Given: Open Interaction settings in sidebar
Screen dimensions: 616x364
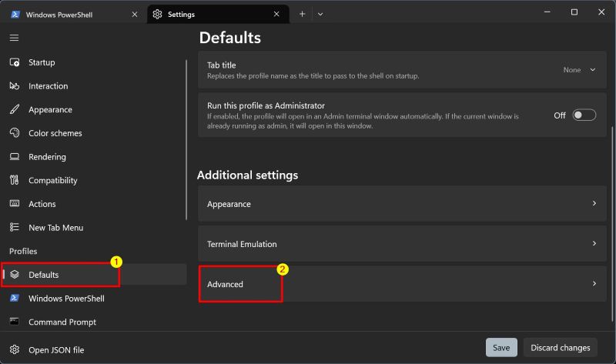Looking at the screenshot, I should 48,86.
